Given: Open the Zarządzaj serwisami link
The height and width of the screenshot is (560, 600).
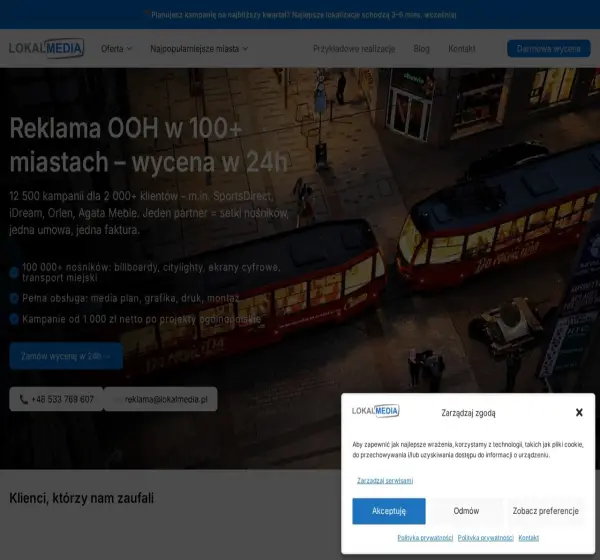Looking at the screenshot, I should (x=385, y=481).
